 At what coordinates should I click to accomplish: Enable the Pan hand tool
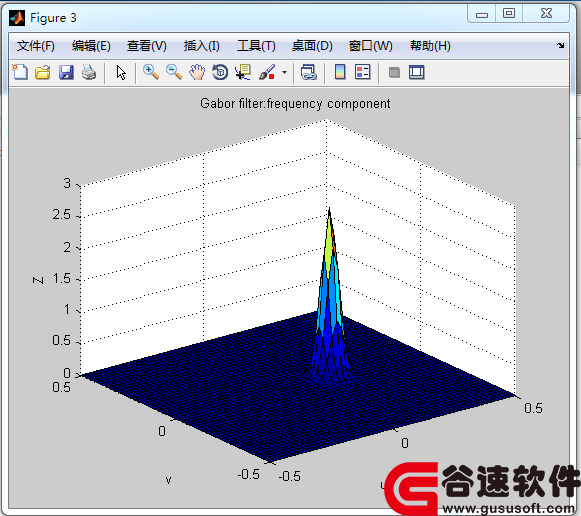tap(197, 72)
